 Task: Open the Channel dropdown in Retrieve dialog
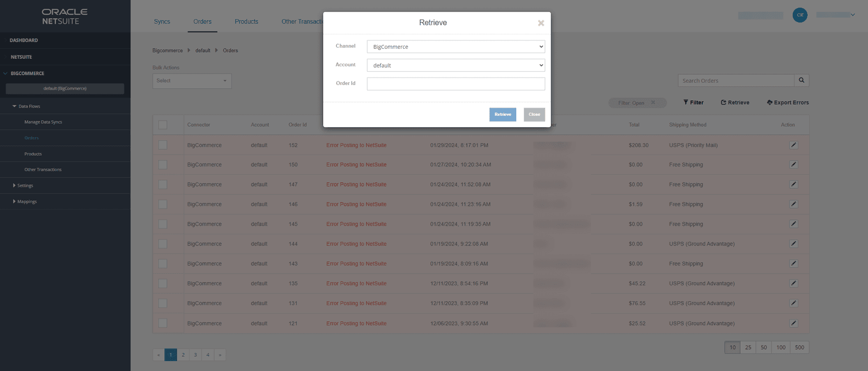[456, 47]
